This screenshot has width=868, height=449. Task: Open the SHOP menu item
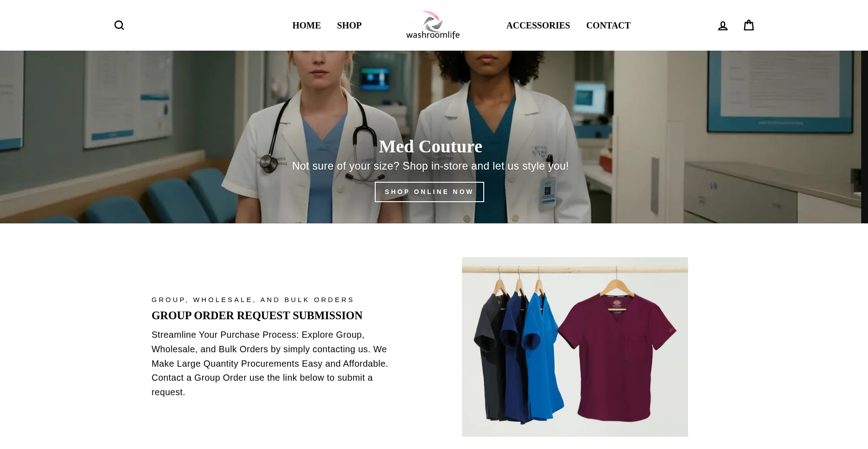point(349,25)
